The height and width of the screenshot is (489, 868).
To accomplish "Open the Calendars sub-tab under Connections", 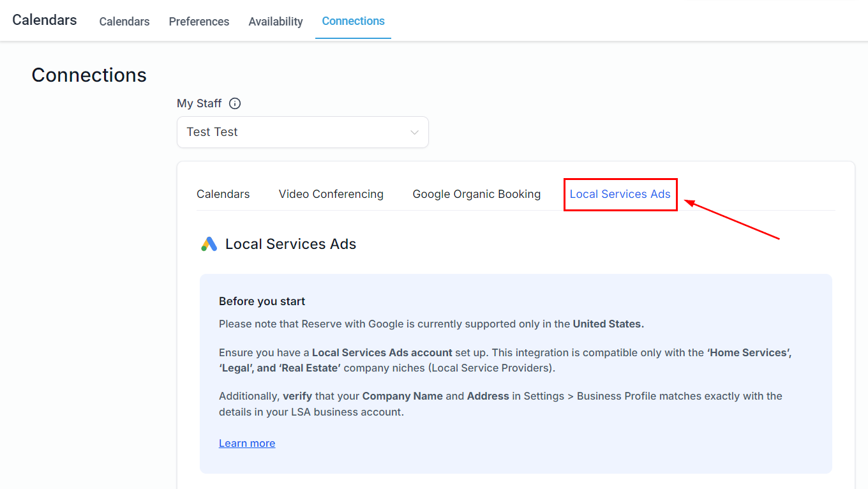I will click(x=223, y=194).
